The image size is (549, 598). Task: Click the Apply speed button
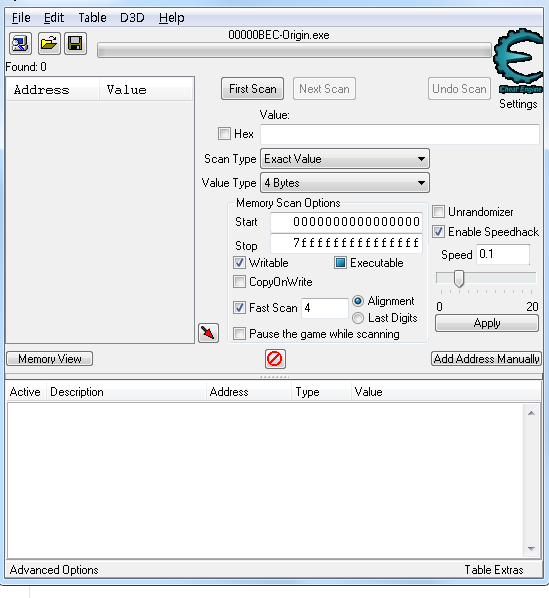487,323
